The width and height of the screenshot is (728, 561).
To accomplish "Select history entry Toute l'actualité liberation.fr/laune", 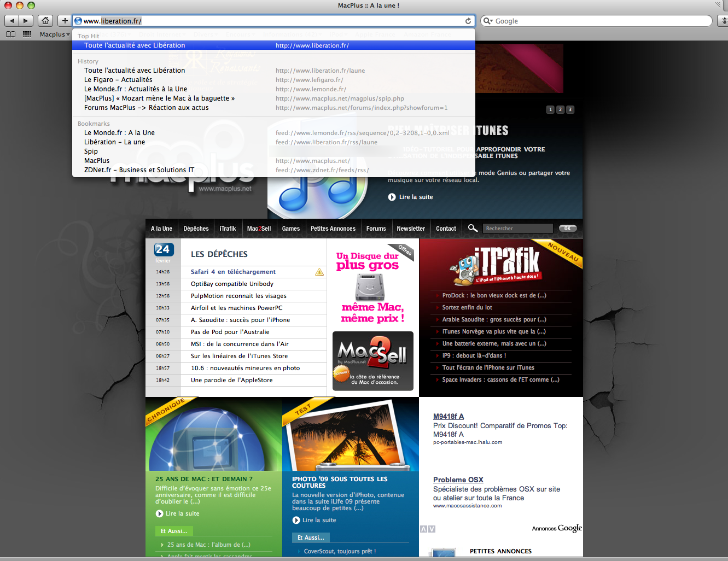I will coord(273,71).
